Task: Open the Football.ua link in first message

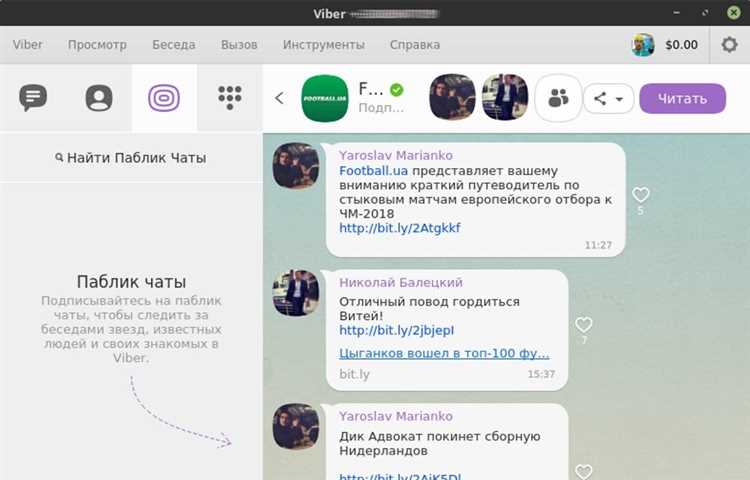Action: tap(373, 171)
